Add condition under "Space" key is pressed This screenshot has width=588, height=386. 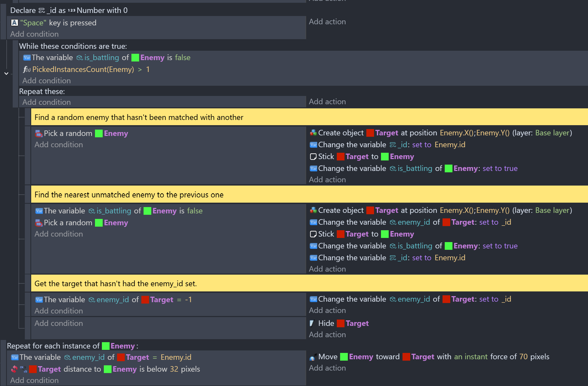pyautogui.click(x=35, y=34)
